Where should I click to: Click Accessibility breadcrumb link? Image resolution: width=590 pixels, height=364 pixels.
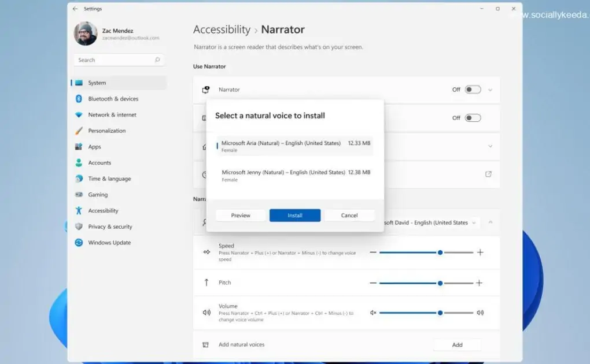coord(222,29)
